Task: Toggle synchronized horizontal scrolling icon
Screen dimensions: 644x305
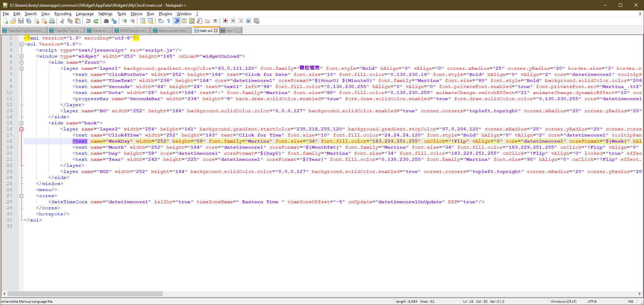Action: 150,21
